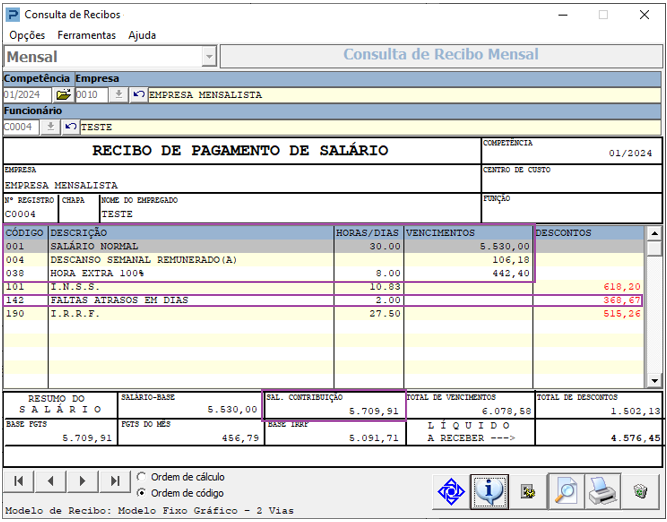
Task: Click the 618,20 I.N.S.S. discount value
Action: (622, 287)
